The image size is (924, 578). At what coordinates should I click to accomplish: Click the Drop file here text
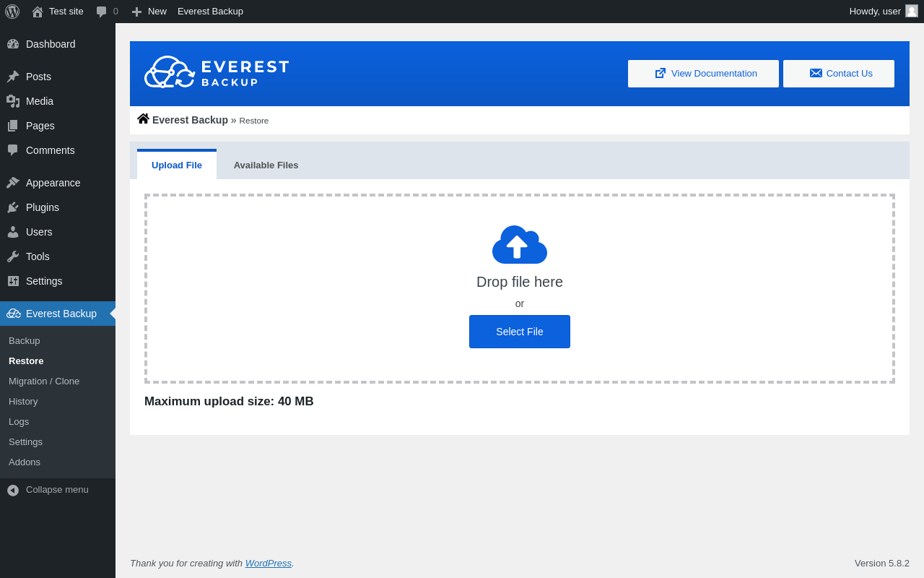[520, 282]
